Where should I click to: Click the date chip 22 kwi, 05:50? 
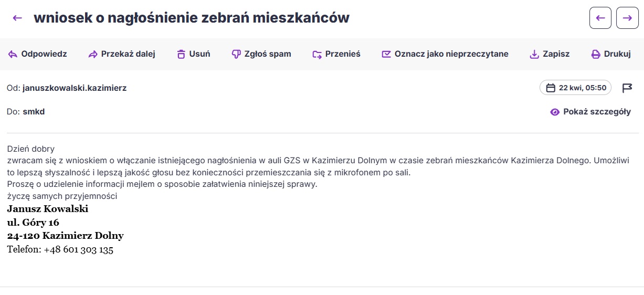coord(575,88)
